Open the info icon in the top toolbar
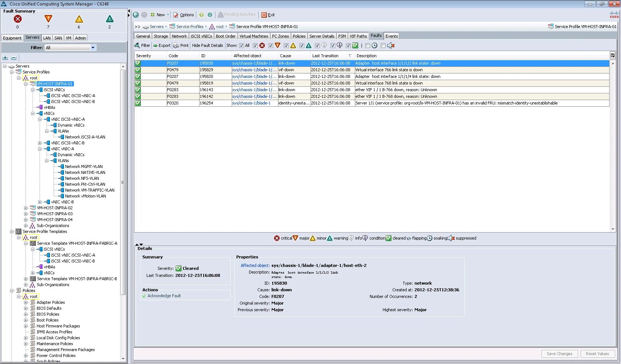 (x=210, y=15)
